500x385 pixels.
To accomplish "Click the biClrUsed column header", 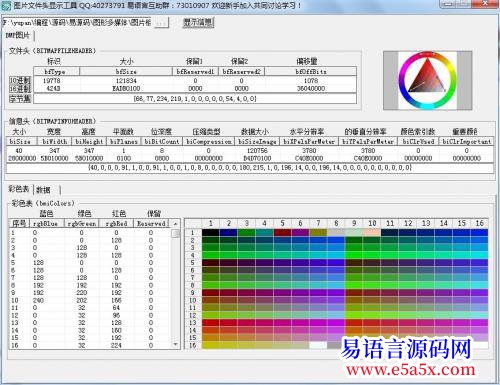I will tap(418, 142).
